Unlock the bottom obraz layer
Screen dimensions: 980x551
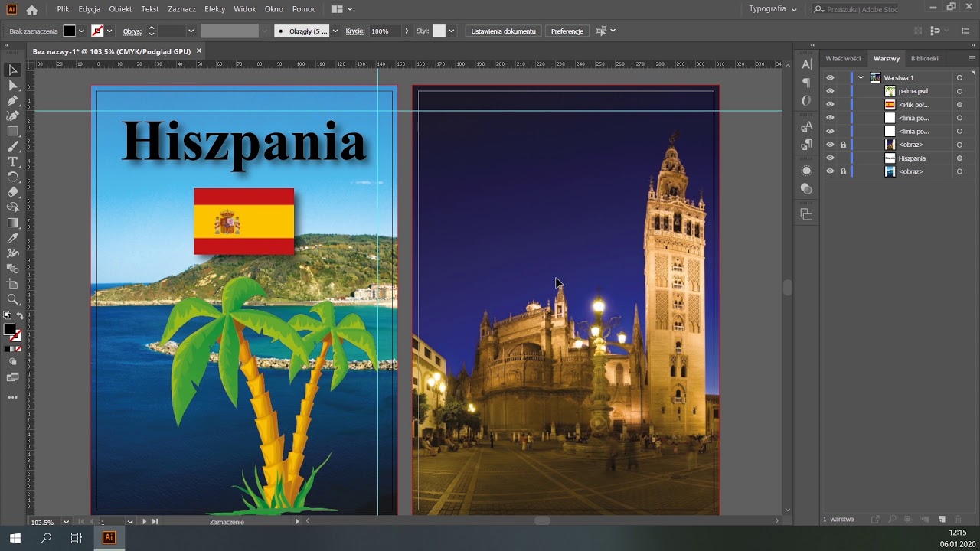click(x=843, y=171)
